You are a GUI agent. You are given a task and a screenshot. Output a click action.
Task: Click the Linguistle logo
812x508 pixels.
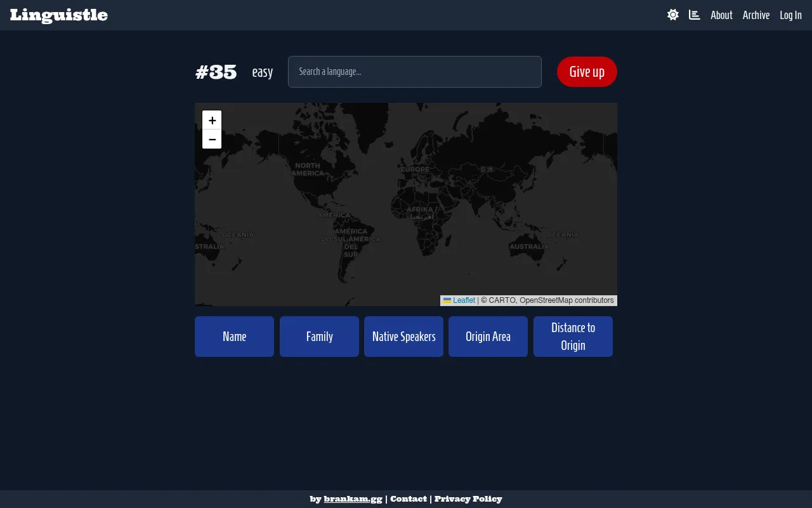[59, 15]
